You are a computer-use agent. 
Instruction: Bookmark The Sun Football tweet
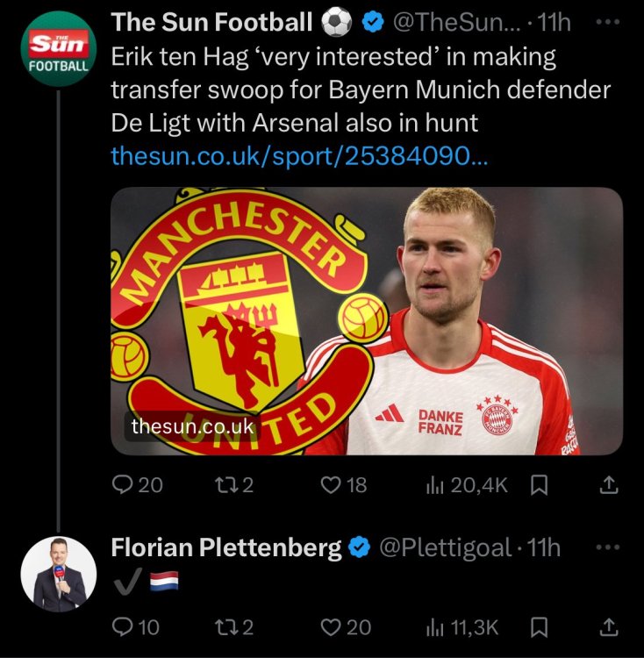click(x=540, y=484)
